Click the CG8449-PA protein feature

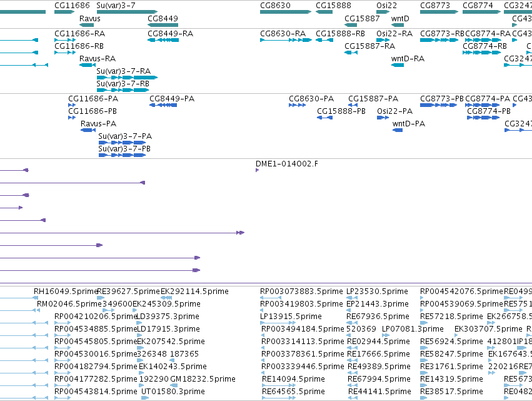163,105
